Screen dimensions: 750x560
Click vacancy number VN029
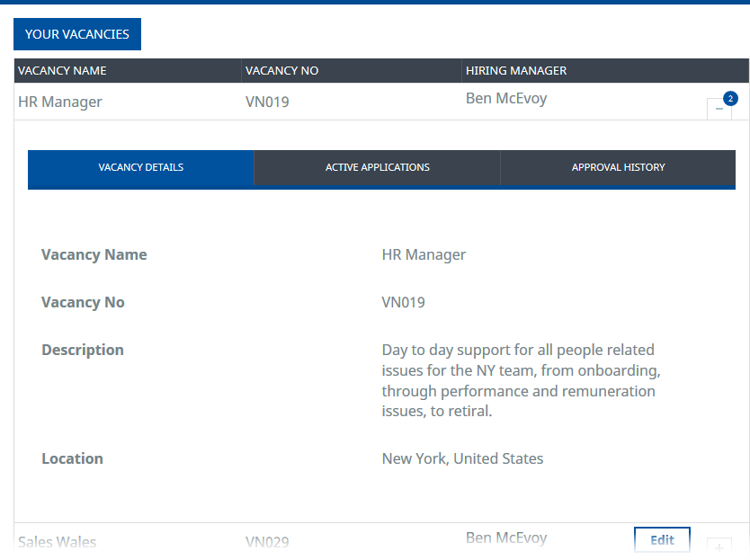pos(267,542)
